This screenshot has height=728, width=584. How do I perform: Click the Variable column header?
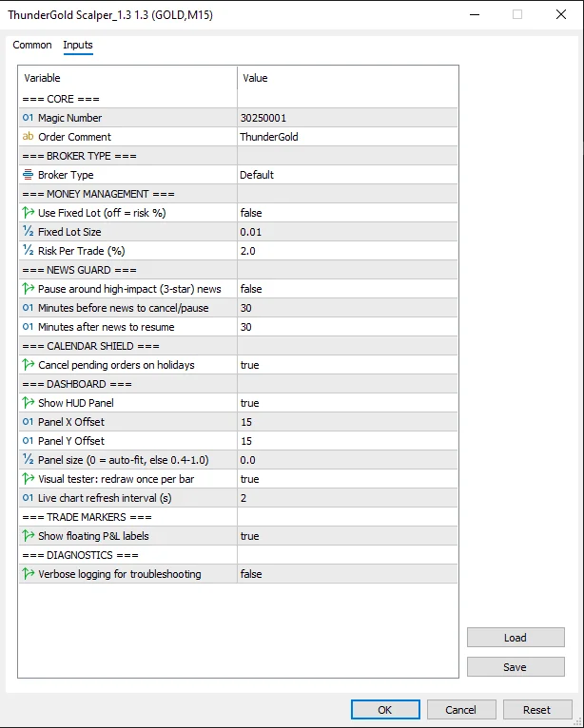pos(127,78)
